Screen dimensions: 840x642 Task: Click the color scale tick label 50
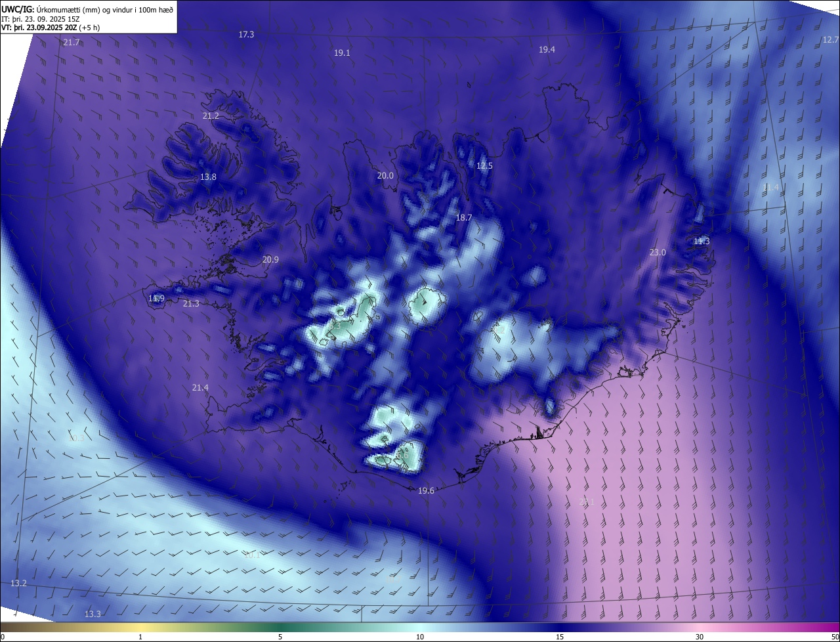coord(835,637)
